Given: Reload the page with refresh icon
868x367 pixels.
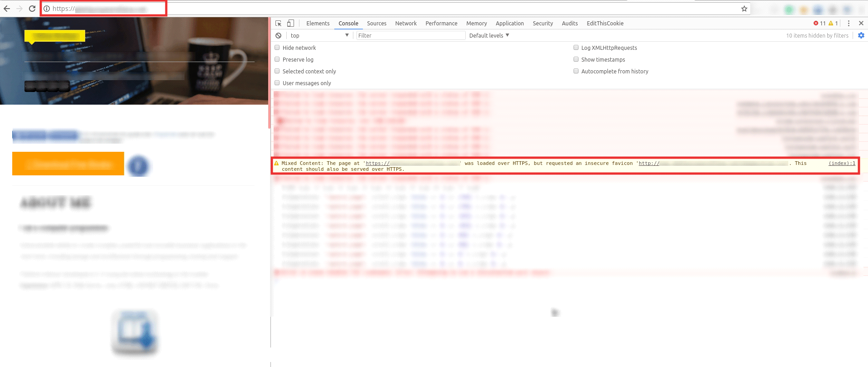Looking at the screenshot, I should click(x=32, y=9).
